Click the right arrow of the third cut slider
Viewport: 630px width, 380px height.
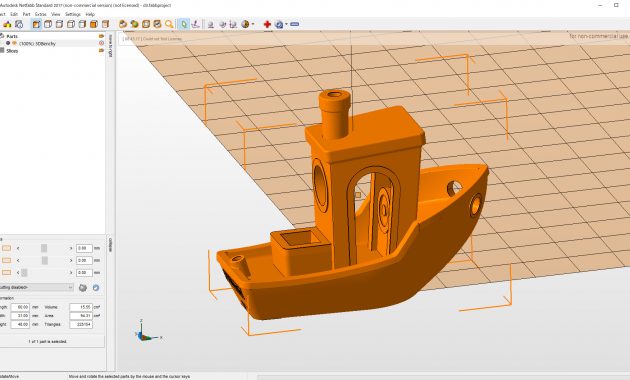coord(71,273)
